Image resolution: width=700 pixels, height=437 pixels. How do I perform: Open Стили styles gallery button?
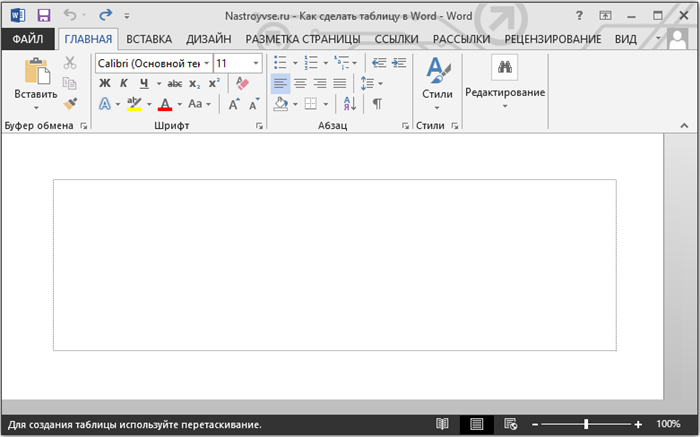(x=437, y=84)
